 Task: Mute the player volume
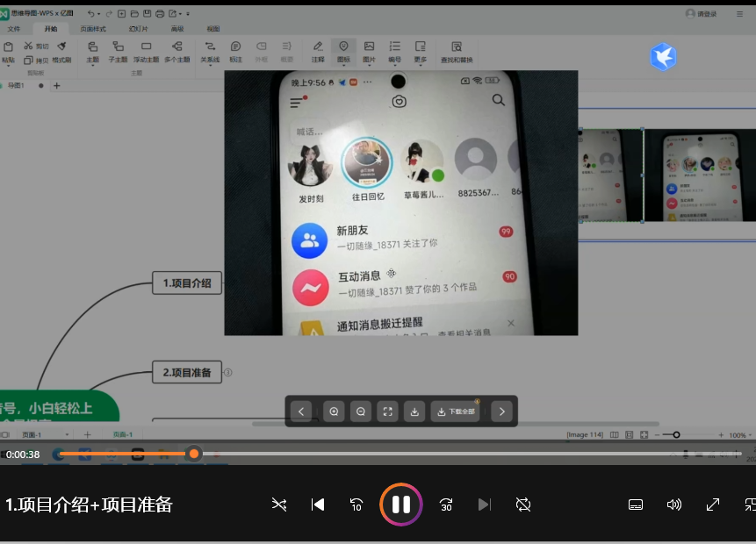[x=674, y=505]
